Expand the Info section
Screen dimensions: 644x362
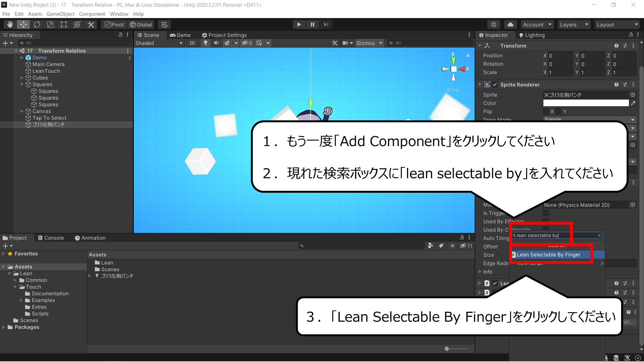[480, 272]
